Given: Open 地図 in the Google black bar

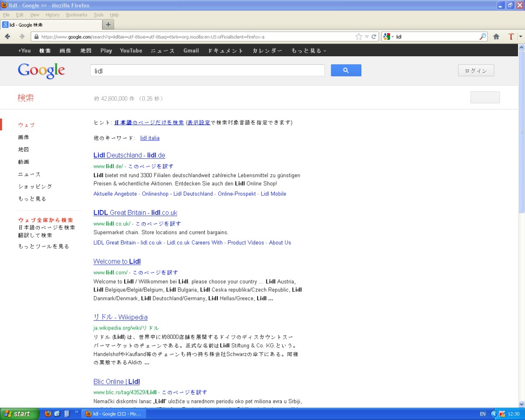Looking at the screenshot, I should tap(86, 51).
